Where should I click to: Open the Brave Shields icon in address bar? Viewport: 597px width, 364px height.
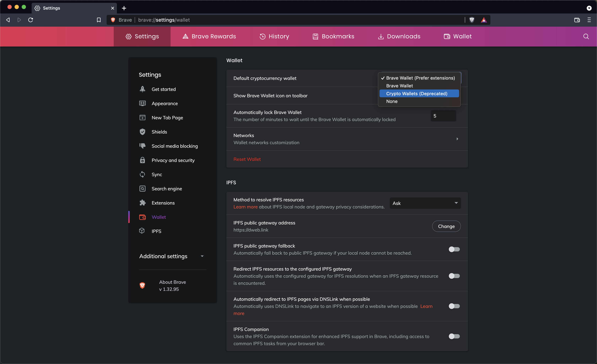point(472,20)
